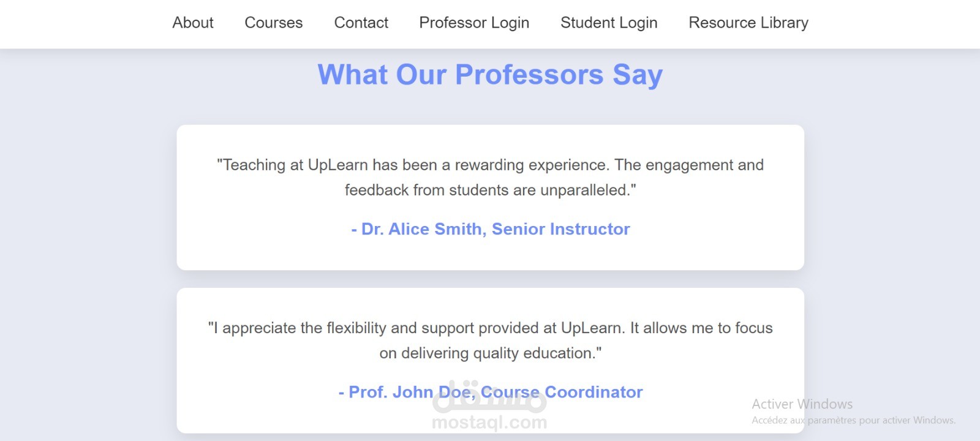Click the words 'Course Coordinator' in the second card
980x441 pixels.
(562, 392)
